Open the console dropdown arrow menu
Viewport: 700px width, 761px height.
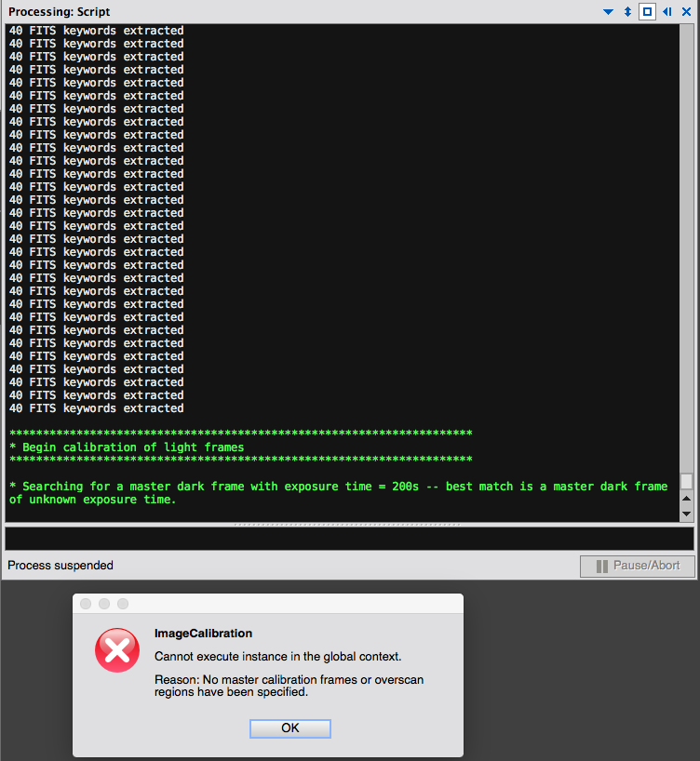[608, 12]
